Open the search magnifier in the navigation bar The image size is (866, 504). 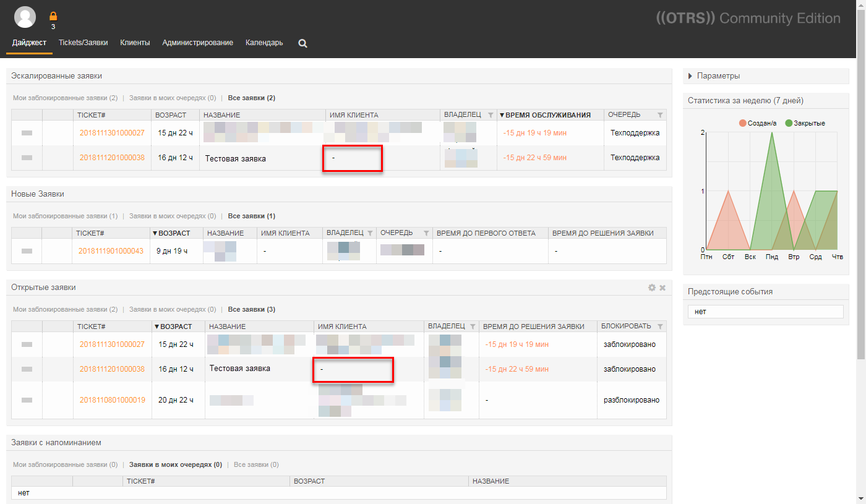[302, 43]
